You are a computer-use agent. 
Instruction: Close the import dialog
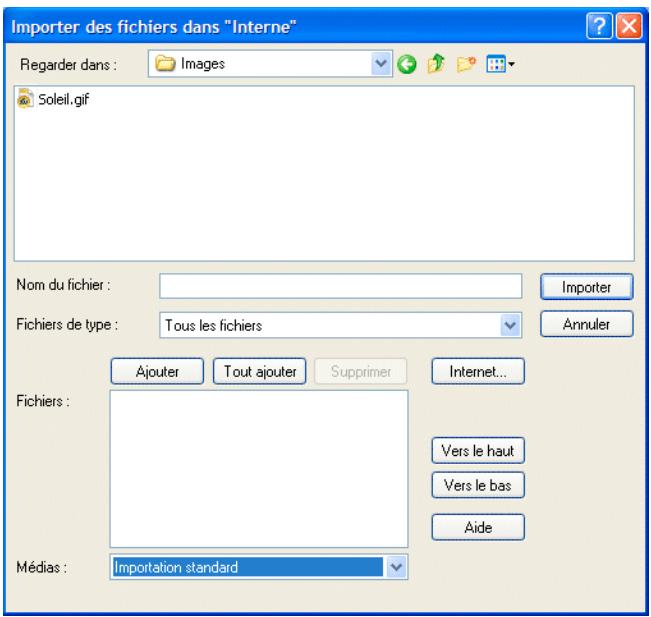[629, 26]
